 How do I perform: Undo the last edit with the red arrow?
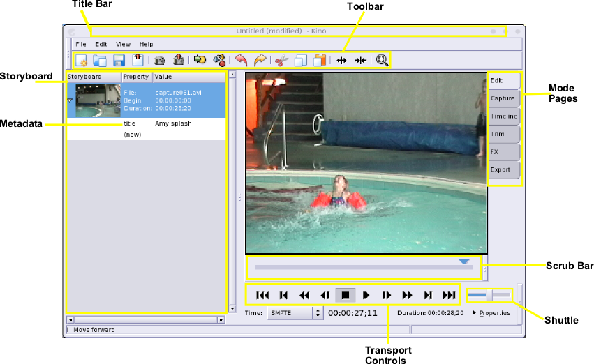point(241,61)
